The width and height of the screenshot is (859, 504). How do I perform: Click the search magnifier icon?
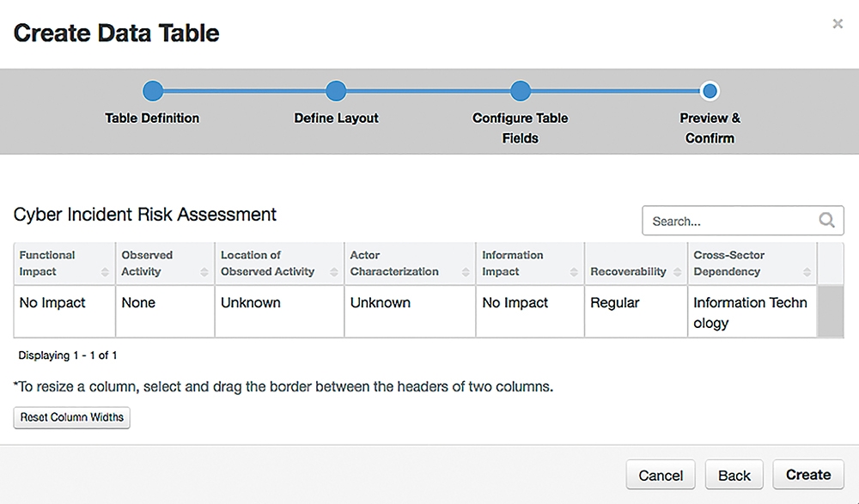pos(826,220)
